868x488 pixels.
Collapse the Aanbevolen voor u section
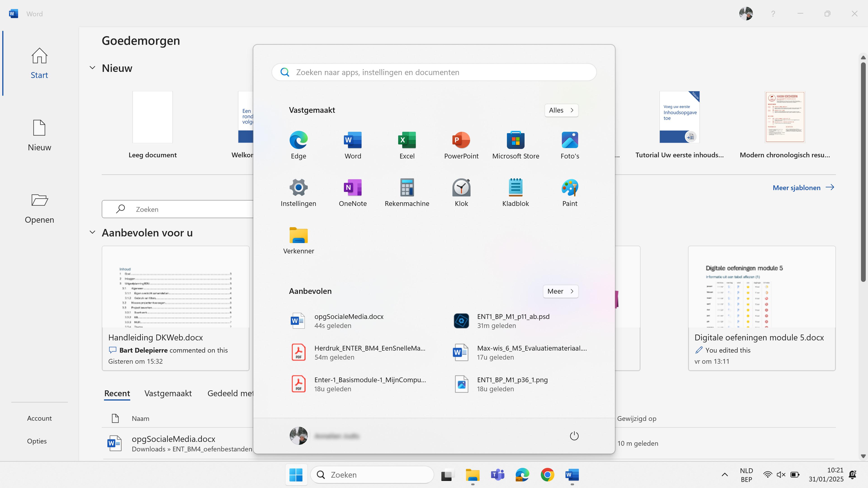tap(92, 232)
